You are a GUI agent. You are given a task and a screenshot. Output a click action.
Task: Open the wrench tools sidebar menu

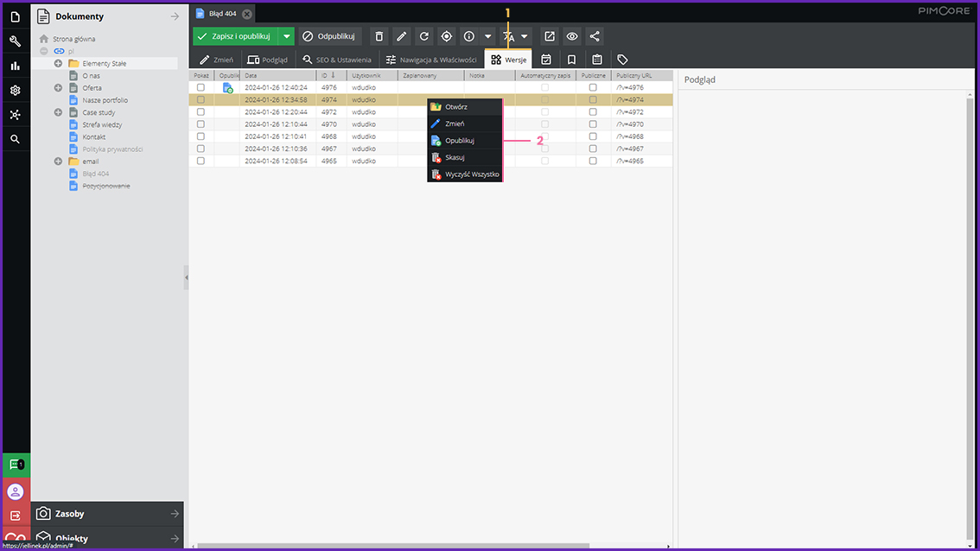click(x=15, y=41)
